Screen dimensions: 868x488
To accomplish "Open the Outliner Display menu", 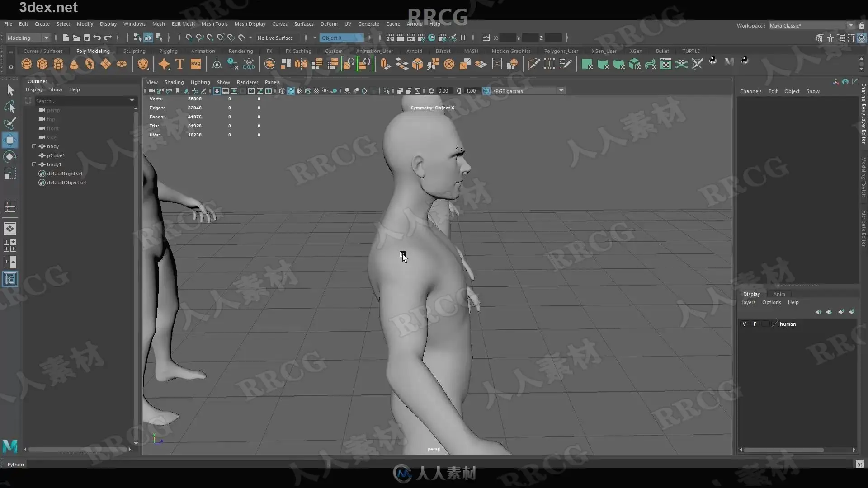I will 34,89.
